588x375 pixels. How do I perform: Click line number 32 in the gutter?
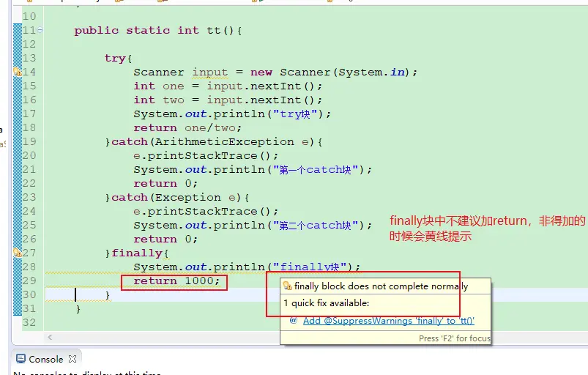[x=29, y=322]
